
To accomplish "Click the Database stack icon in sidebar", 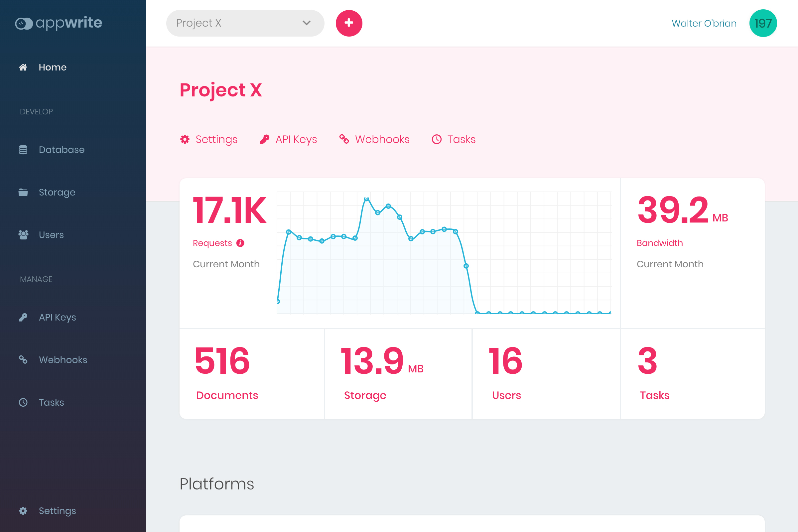I will (23, 150).
